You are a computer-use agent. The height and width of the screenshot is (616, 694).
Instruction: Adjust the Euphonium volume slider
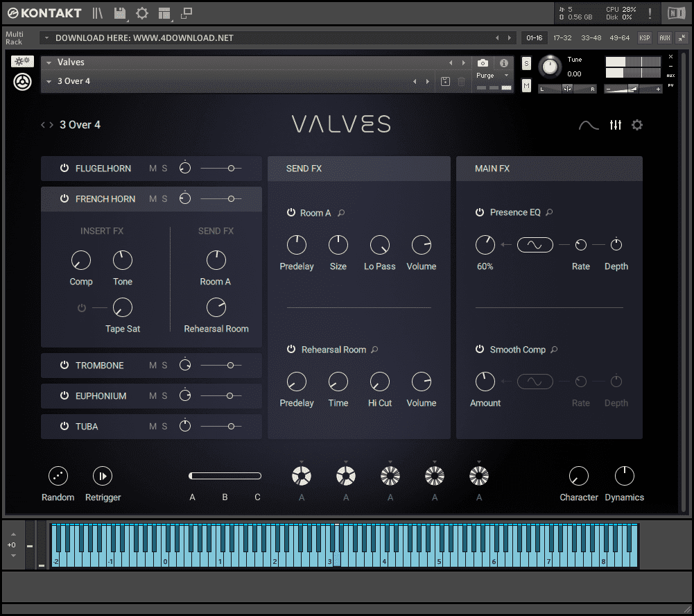[x=221, y=396]
